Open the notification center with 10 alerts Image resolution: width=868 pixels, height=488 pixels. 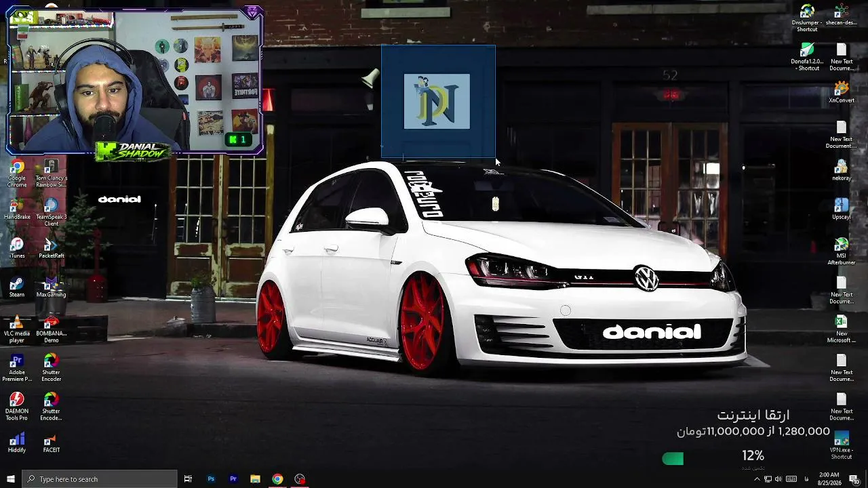pos(854,479)
